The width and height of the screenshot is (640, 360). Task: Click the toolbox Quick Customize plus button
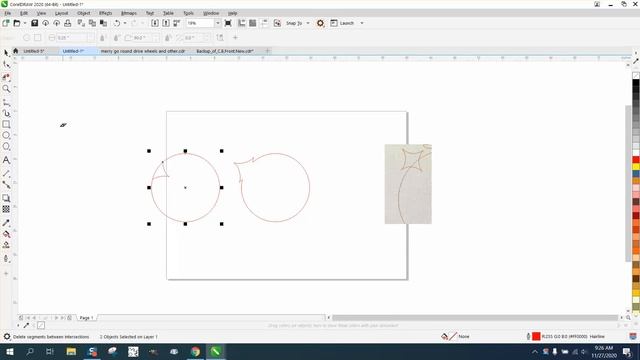click(x=6, y=273)
